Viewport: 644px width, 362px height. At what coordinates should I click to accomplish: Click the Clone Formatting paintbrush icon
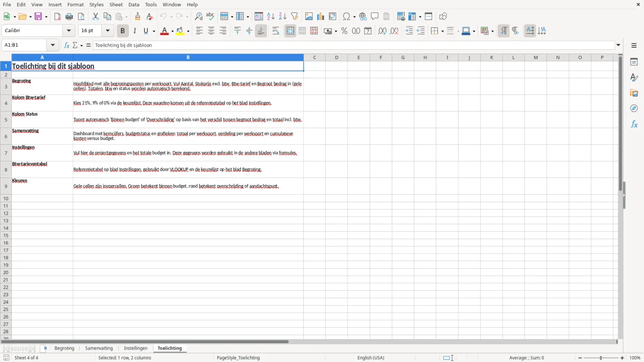tap(137, 17)
